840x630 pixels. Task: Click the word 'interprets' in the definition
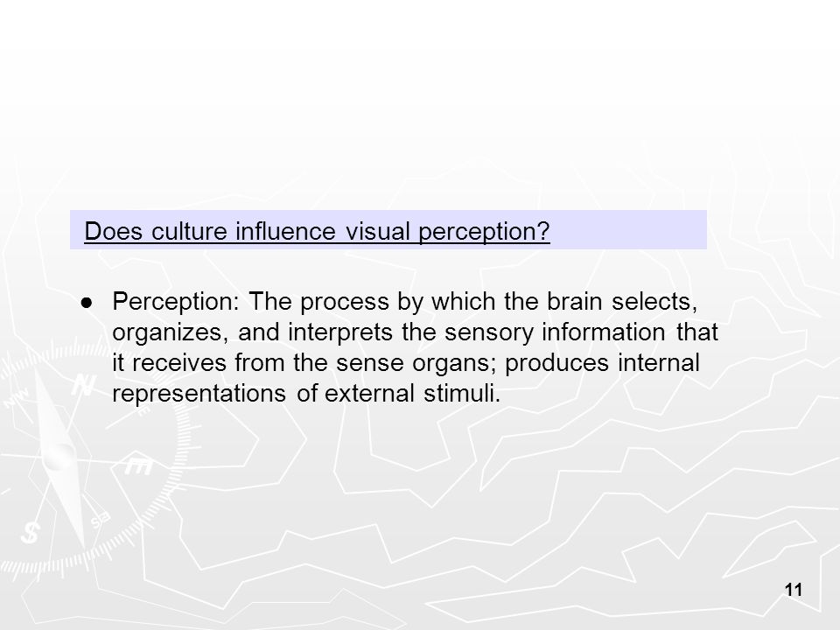point(340,332)
